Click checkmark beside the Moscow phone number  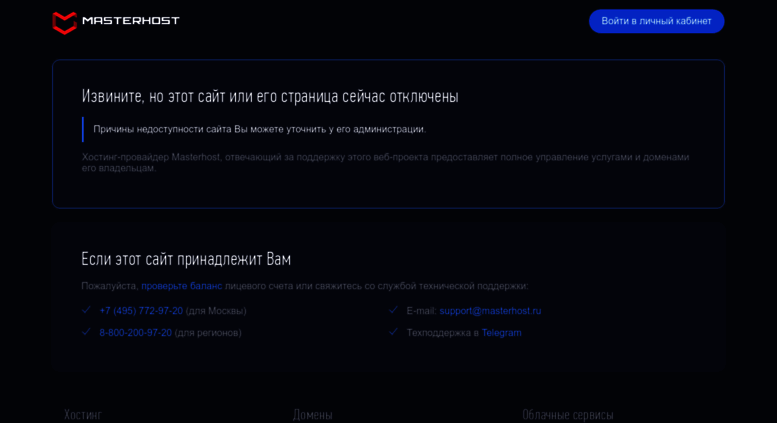point(86,310)
